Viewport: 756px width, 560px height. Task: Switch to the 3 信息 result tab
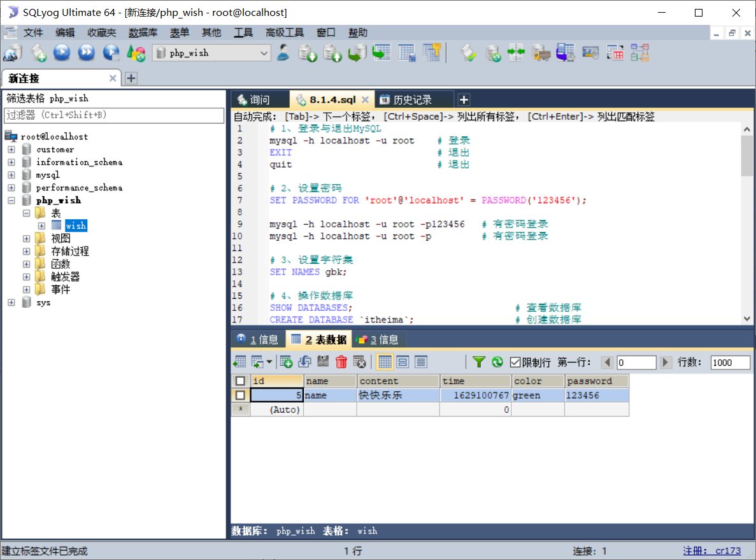tap(378, 340)
